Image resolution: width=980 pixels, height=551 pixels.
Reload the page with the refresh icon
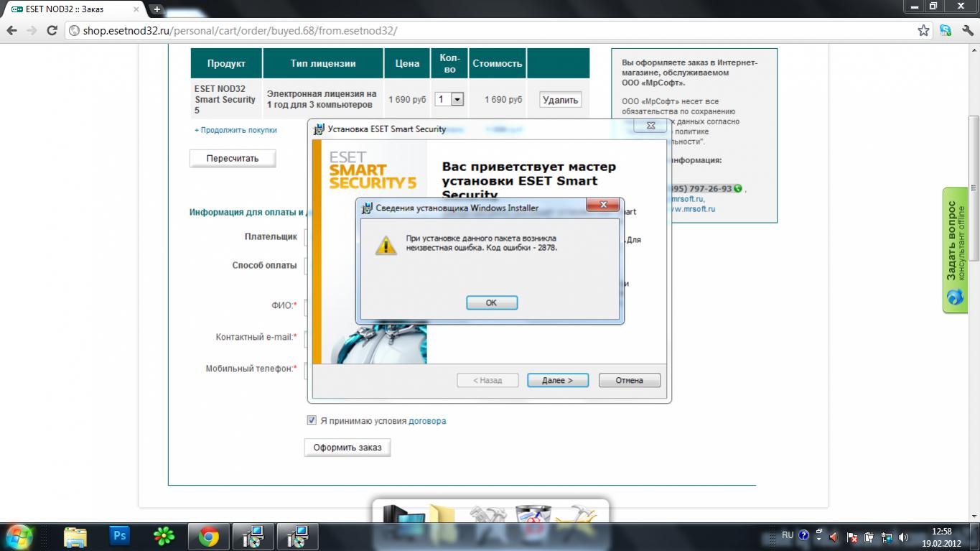(52, 31)
